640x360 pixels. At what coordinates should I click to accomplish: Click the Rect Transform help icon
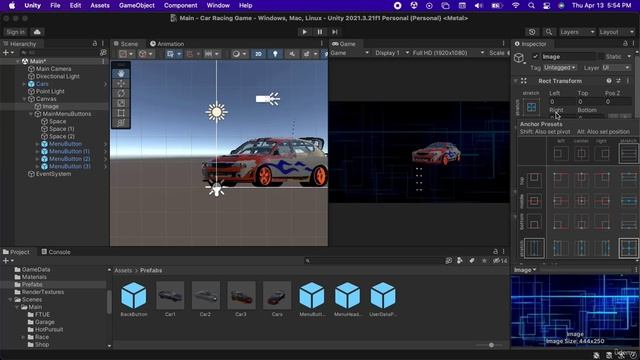click(609, 81)
